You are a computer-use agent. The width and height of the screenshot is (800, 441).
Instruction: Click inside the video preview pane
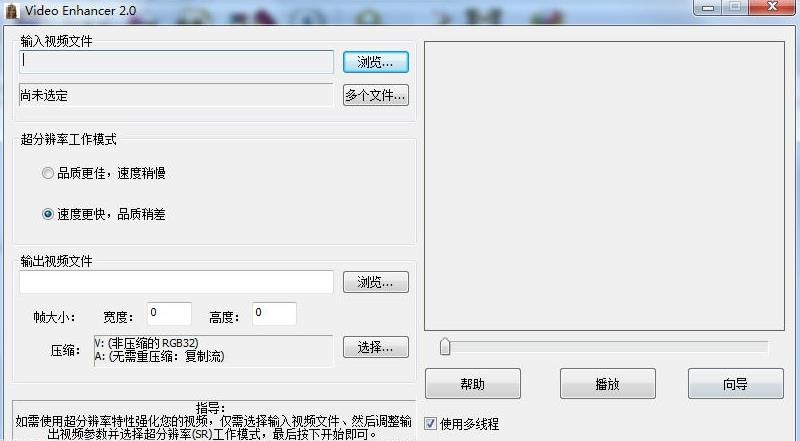[x=605, y=186]
